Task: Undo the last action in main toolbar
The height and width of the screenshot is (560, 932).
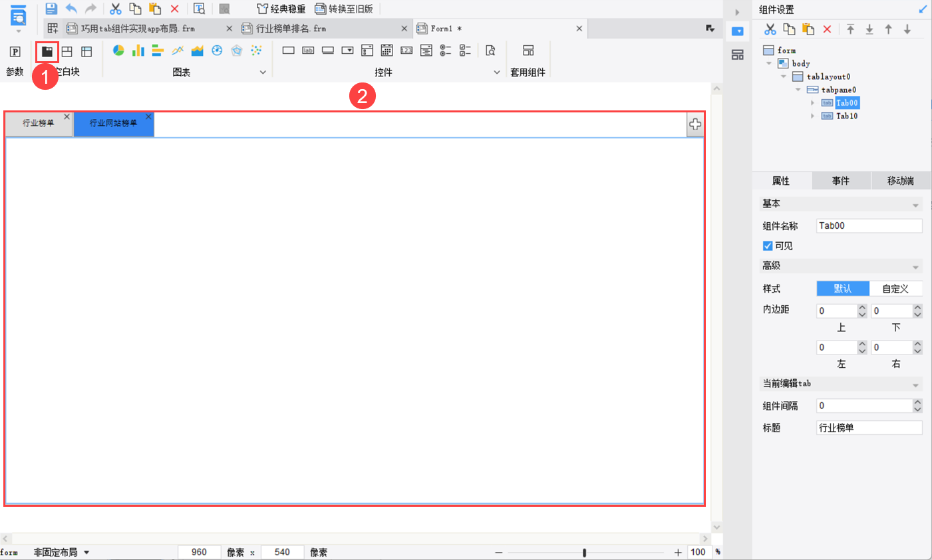Action: click(x=71, y=9)
